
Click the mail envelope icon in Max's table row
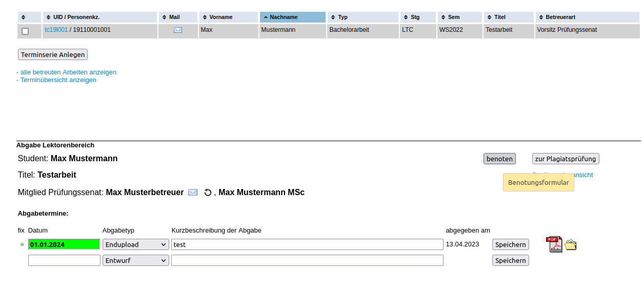[x=177, y=30]
